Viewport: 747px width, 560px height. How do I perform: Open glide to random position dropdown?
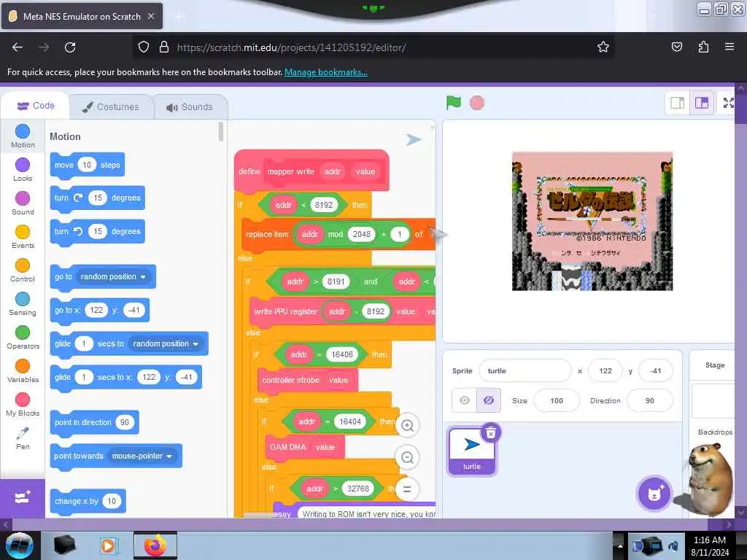click(166, 344)
